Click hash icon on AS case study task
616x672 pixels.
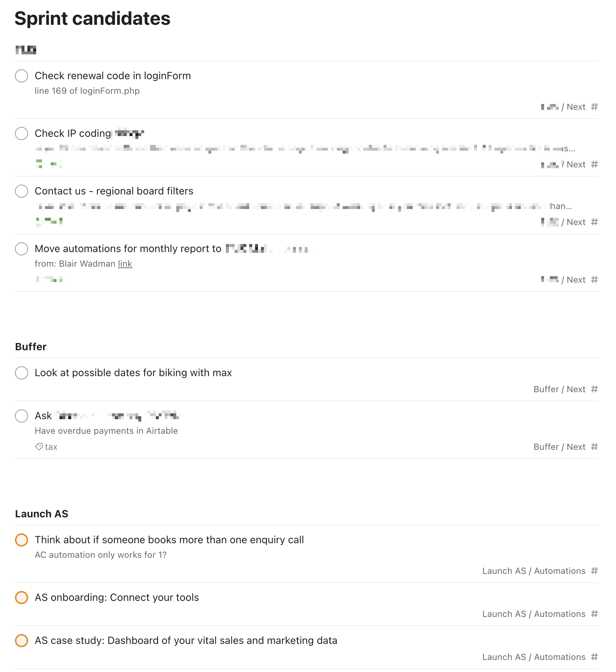tap(594, 657)
